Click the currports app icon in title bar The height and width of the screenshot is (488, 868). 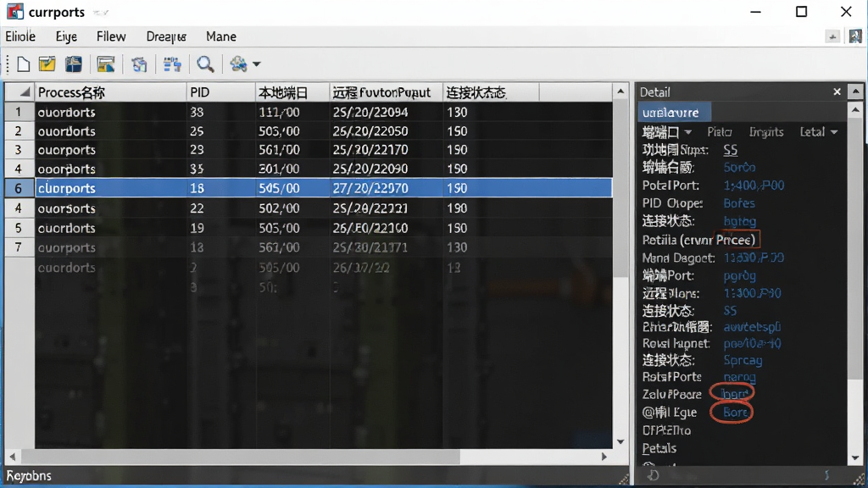coord(15,12)
